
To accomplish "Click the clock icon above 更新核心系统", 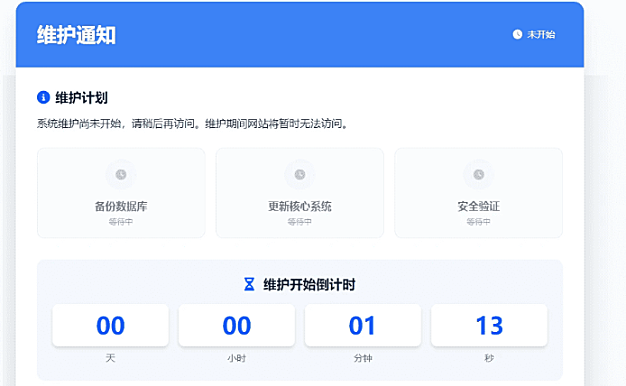I will (x=300, y=174).
